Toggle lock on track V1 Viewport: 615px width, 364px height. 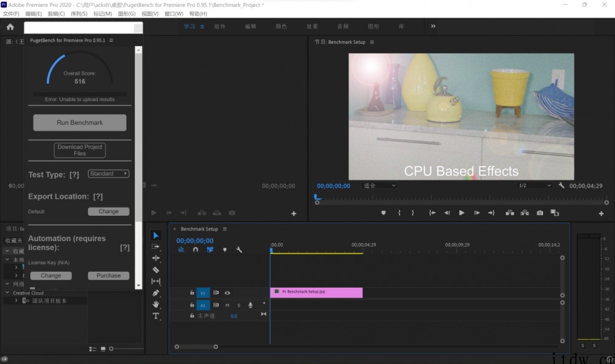pyautogui.click(x=192, y=293)
